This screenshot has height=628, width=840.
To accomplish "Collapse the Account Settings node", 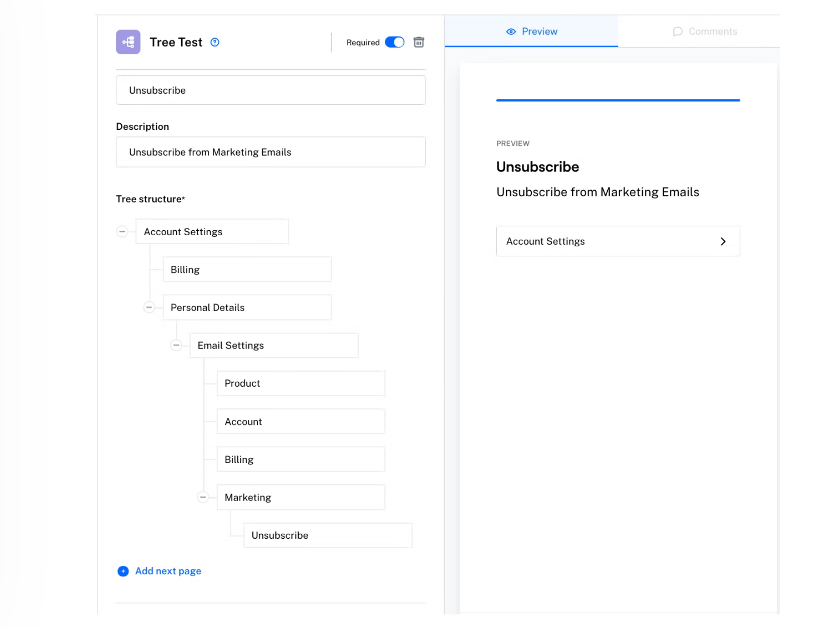I will click(122, 232).
